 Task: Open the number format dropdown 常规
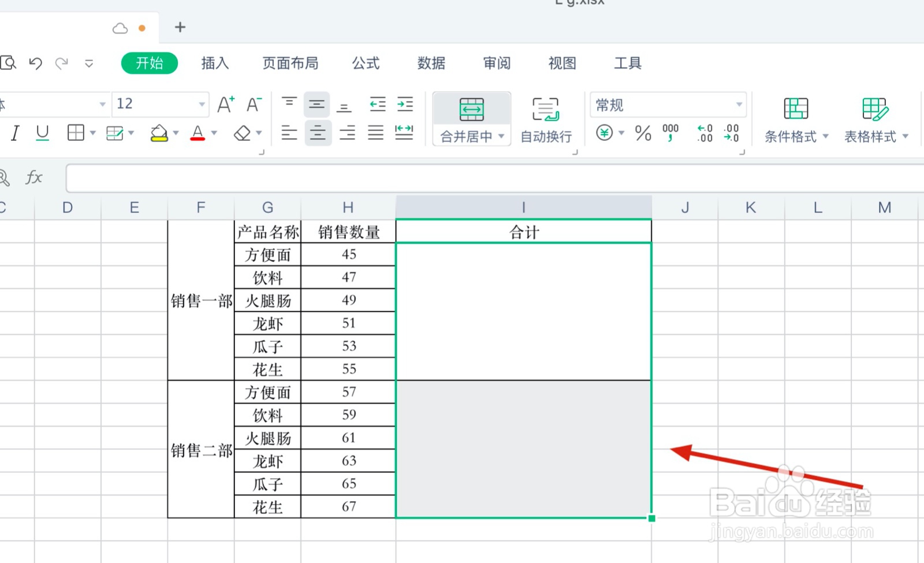(x=668, y=105)
